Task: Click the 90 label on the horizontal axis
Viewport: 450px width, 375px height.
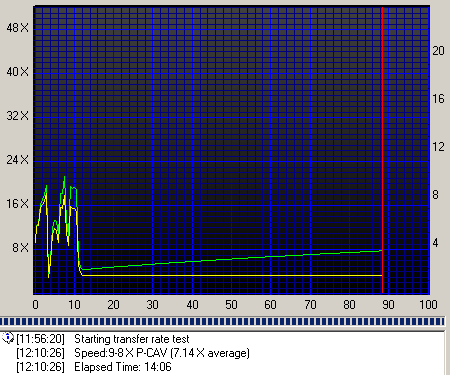Action: pyautogui.click(x=388, y=305)
